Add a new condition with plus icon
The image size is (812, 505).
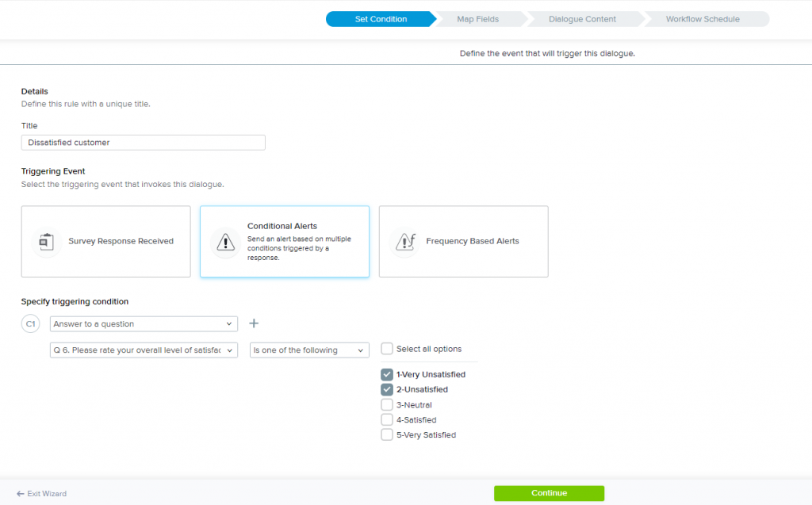click(254, 323)
